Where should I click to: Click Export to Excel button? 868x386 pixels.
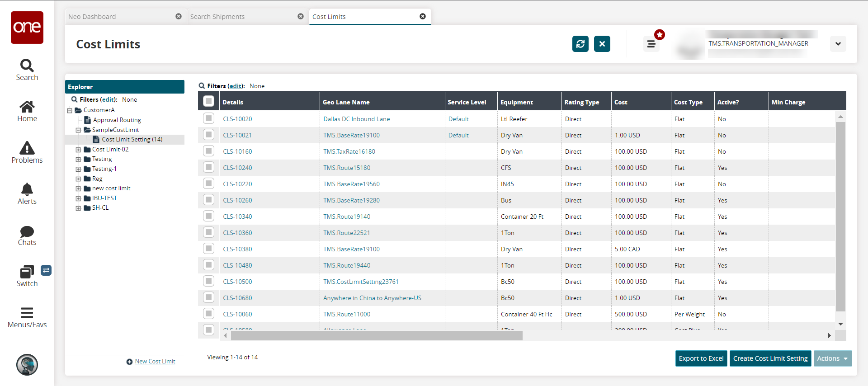pyautogui.click(x=701, y=358)
